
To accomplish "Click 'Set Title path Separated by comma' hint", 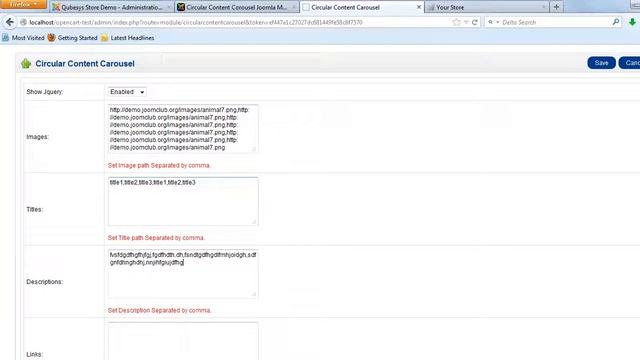I will pyautogui.click(x=156, y=238).
